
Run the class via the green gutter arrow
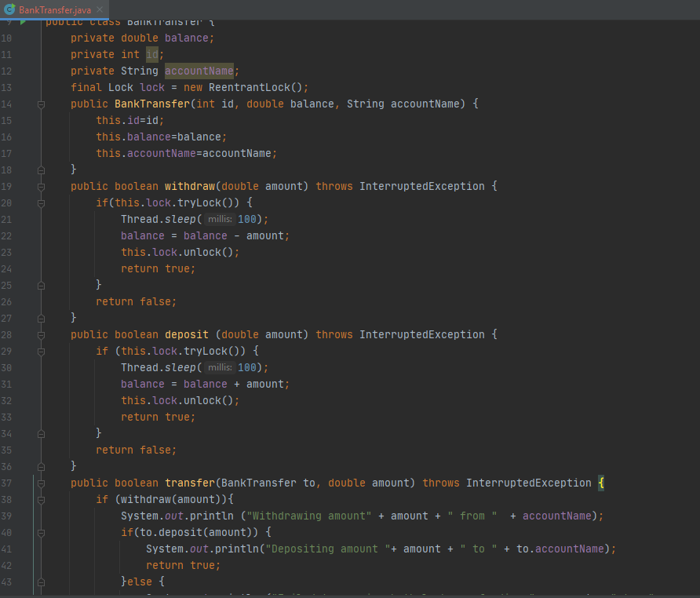coord(24,21)
